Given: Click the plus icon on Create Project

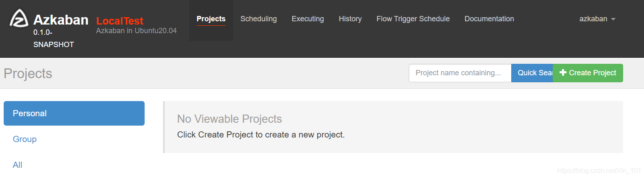Looking at the screenshot, I should [563, 72].
